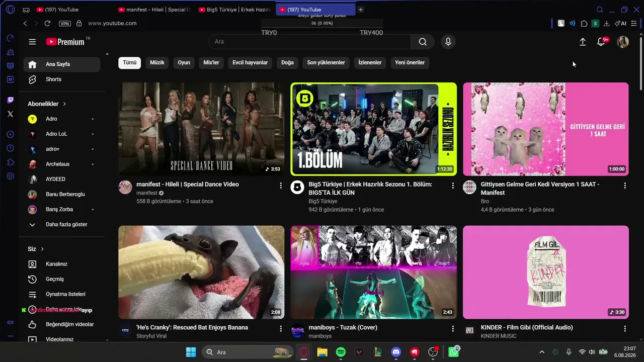Open the Adro LoL subscription channel
The image size is (644, 362).
[x=62, y=134]
